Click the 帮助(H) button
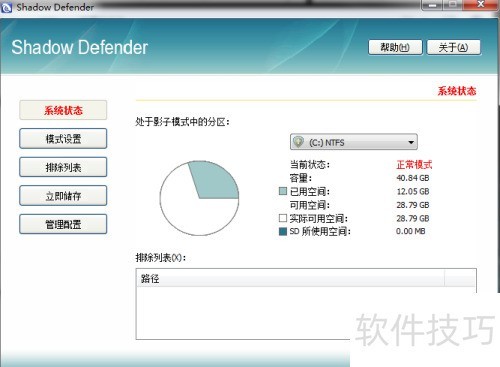The width and height of the screenshot is (500, 367). (395, 47)
